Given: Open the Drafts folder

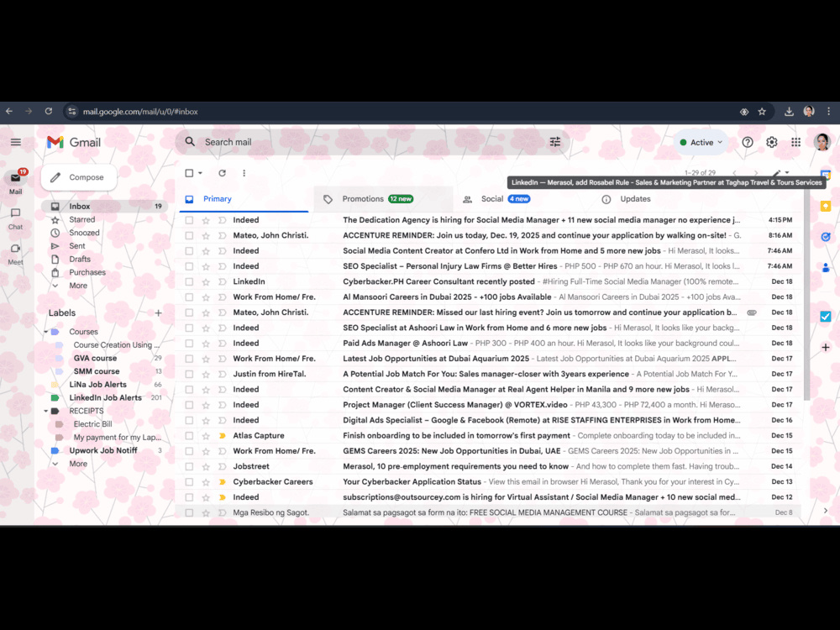Looking at the screenshot, I should point(80,260).
